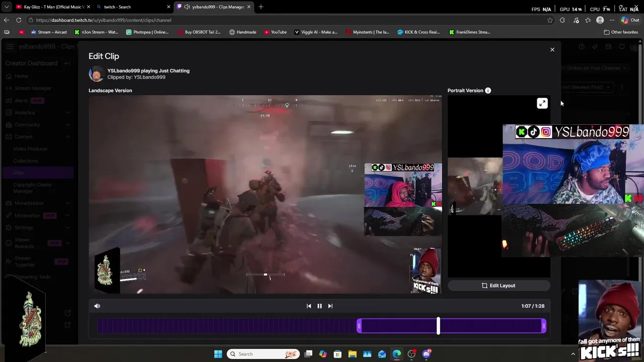
Task: Click the right trim handle on timeline
Action: pyautogui.click(x=544, y=326)
